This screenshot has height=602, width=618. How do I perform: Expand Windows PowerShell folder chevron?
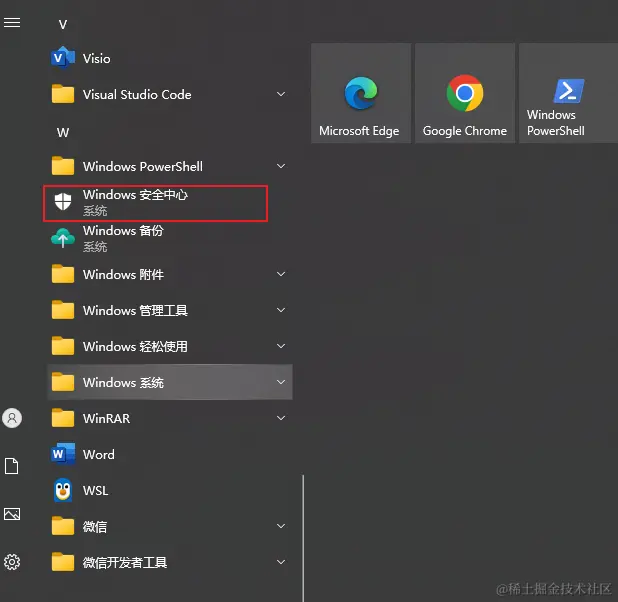click(281, 166)
